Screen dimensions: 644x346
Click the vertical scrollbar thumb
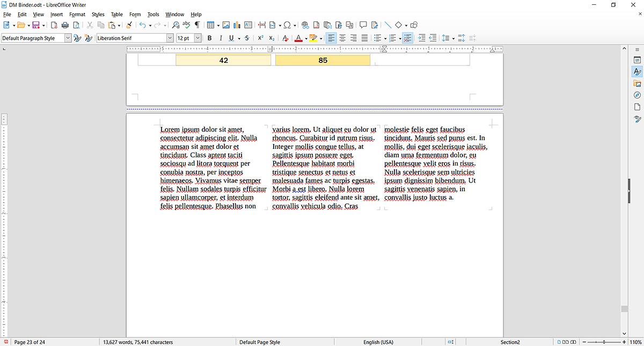(624, 309)
